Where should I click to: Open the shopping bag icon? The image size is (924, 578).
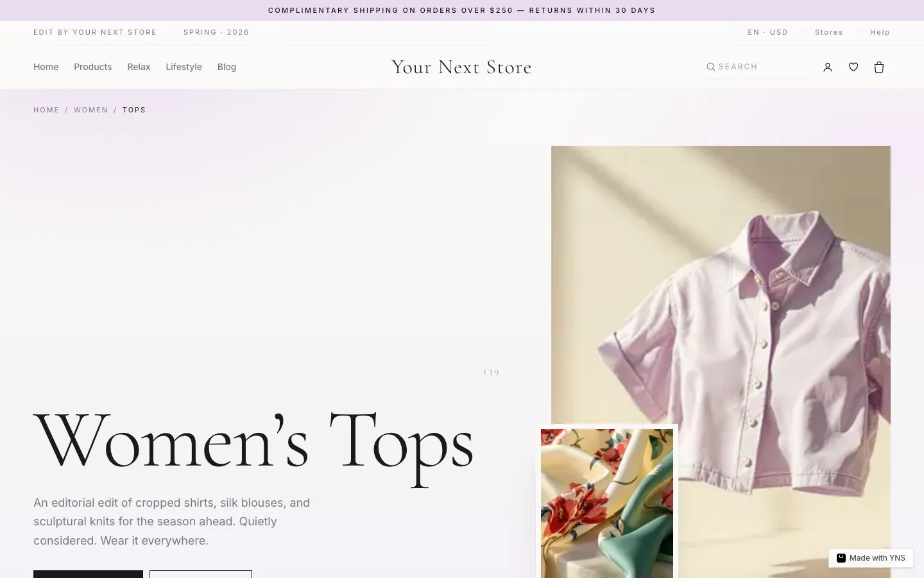[x=879, y=67]
